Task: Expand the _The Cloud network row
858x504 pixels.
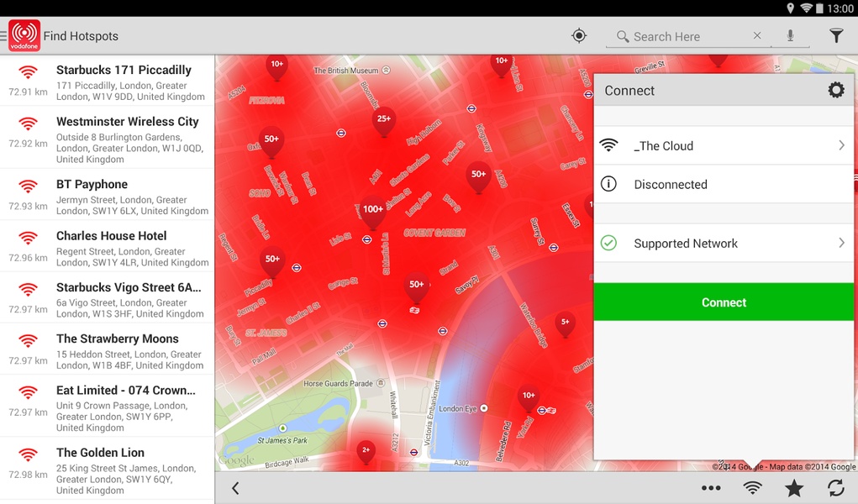Action: coord(724,145)
